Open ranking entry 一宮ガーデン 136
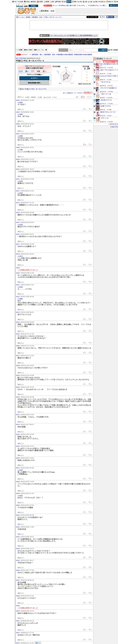Image resolution: width=118 pixels, height=644 pixels. 105,94
